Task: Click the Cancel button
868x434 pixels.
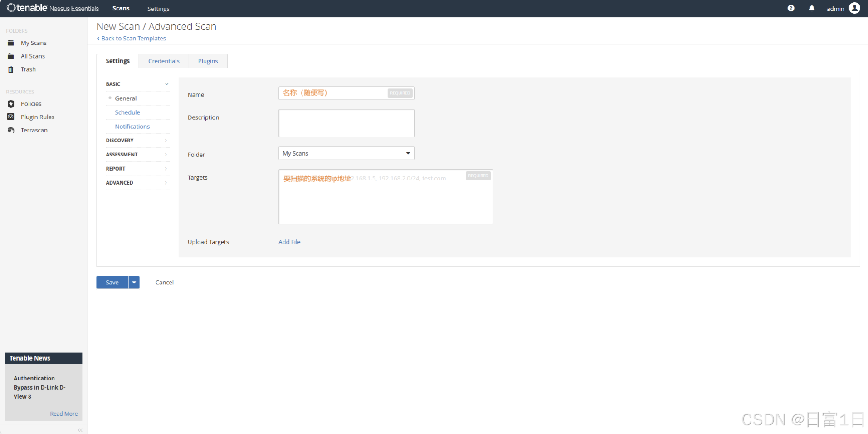Action: pyautogui.click(x=164, y=282)
